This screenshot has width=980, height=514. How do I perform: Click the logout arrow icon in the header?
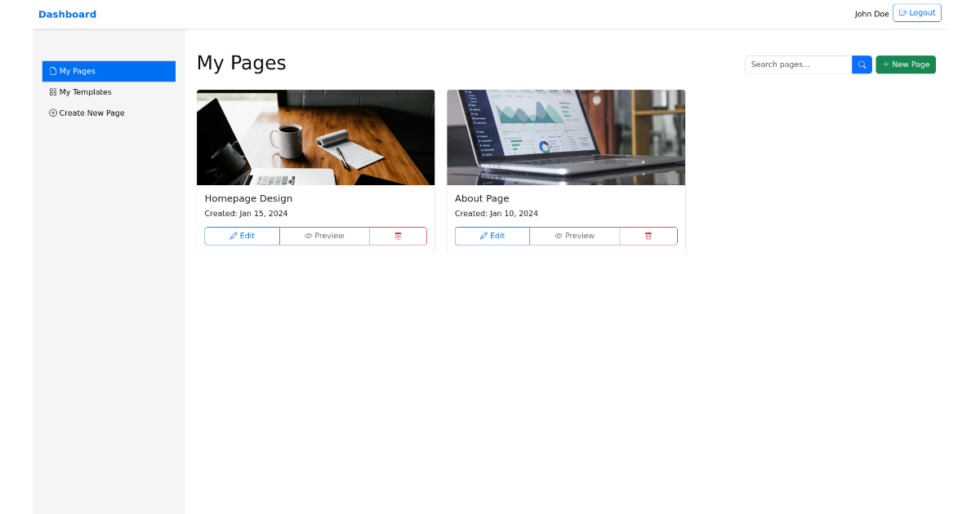coord(904,12)
